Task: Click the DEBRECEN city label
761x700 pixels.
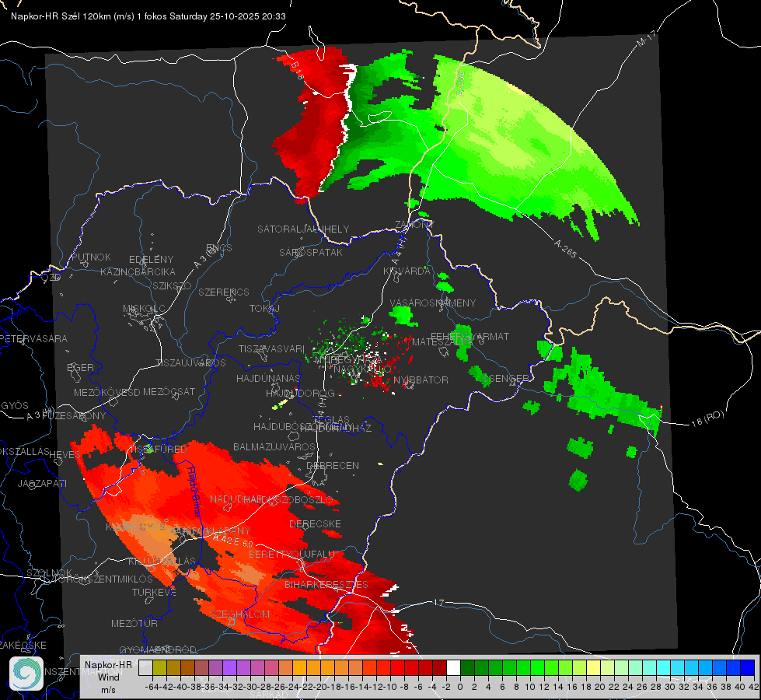Action: (333, 465)
